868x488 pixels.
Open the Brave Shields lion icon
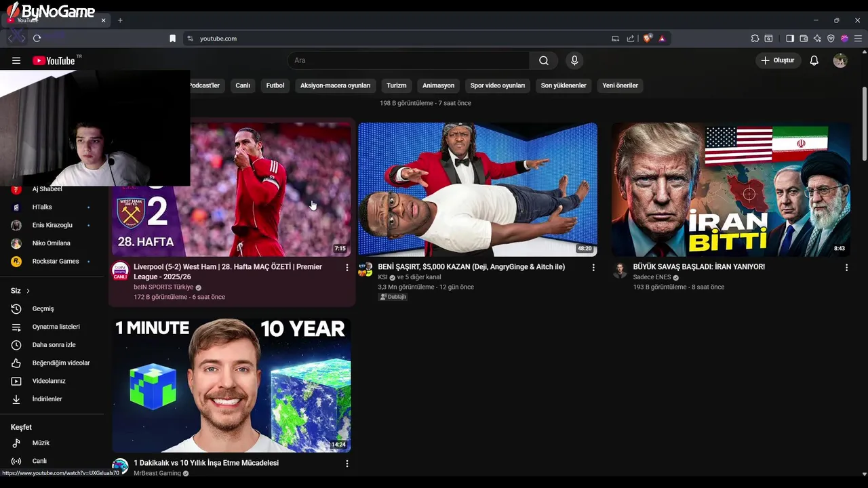(x=647, y=39)
